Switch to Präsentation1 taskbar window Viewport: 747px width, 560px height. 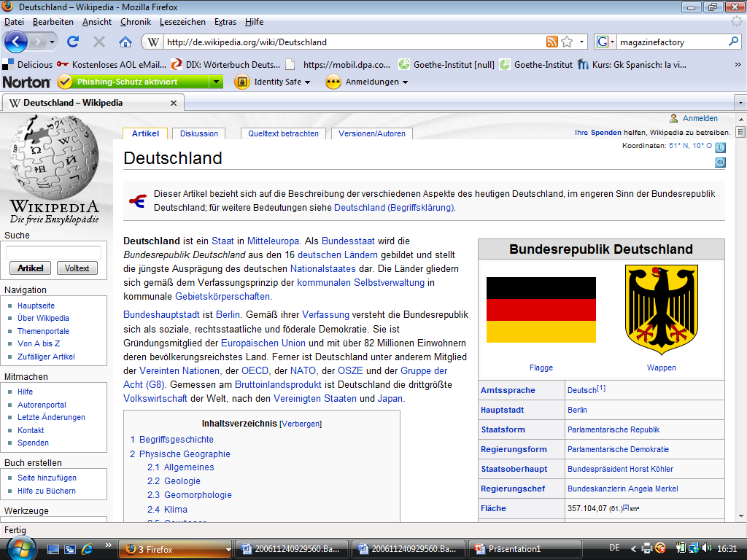click(x=525, y=549)
